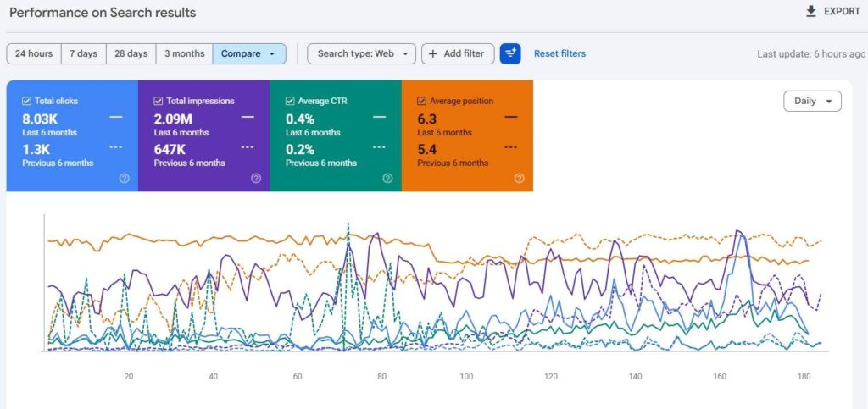Click the chart at day 100 marker
This screenshot has width=868, height=409.
click(467, 377)
